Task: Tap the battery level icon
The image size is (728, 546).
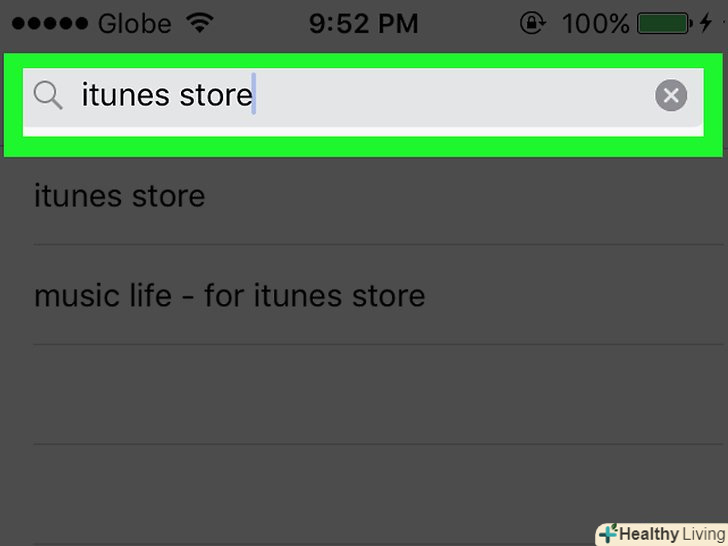Action: [x=662, y=24]
